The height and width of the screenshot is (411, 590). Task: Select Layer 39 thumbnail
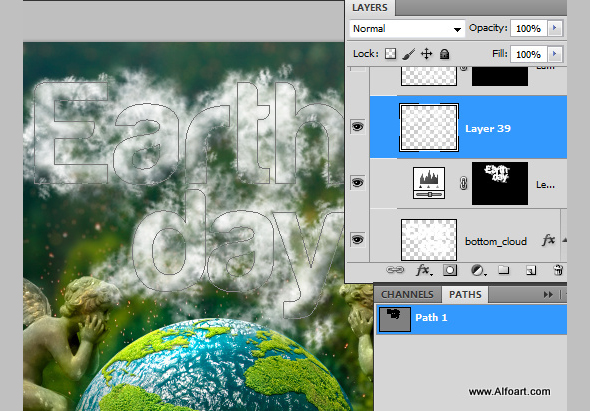pos(429,128)
